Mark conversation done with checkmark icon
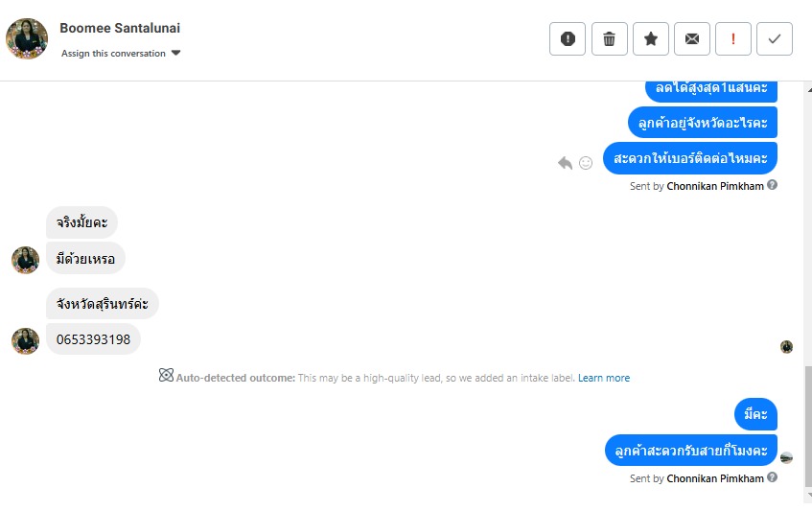812x511 pixels. coord(775,39)
